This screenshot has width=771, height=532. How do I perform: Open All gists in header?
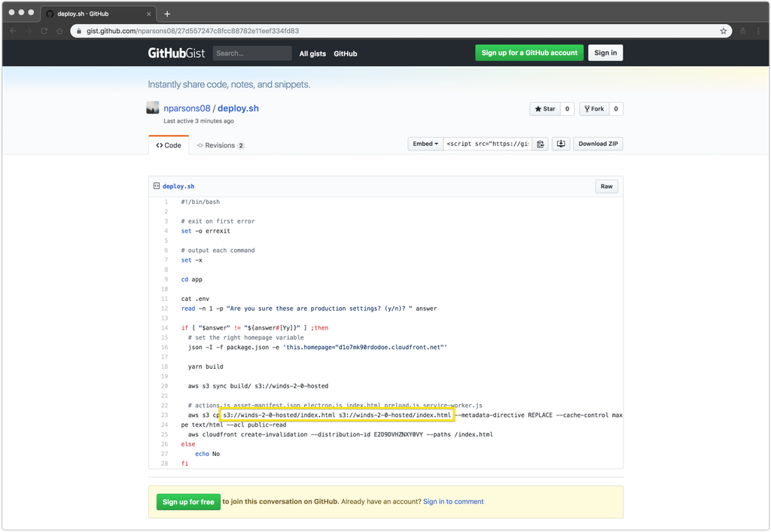tap(312, 53)
